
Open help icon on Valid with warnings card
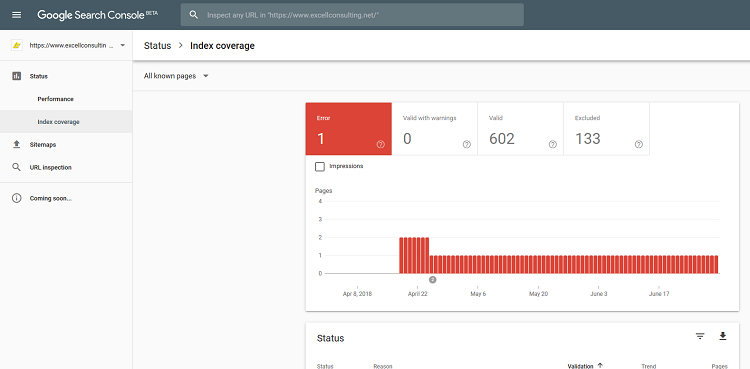(467, 145)
